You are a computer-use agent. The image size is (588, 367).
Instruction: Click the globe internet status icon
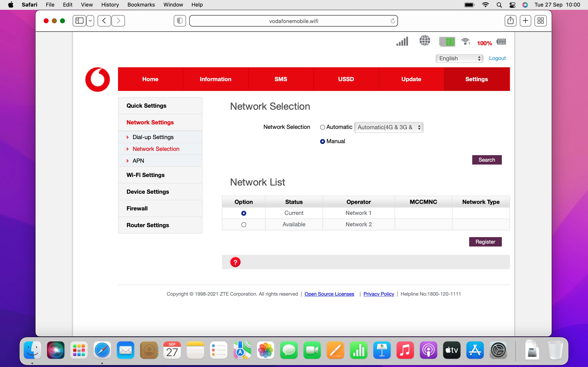click(425, 41)
